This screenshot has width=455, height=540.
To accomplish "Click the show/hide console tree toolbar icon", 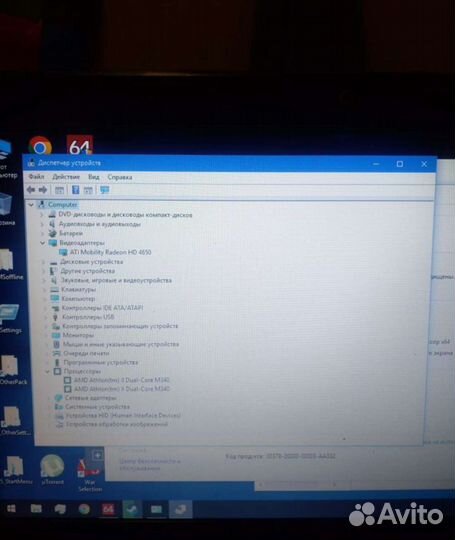I will pos(59,190).
